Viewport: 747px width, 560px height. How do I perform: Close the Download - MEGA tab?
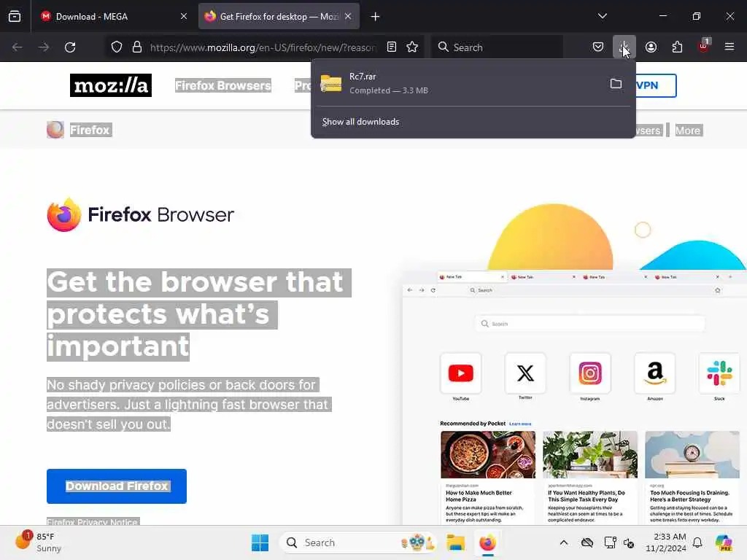(x=184, y=16)
